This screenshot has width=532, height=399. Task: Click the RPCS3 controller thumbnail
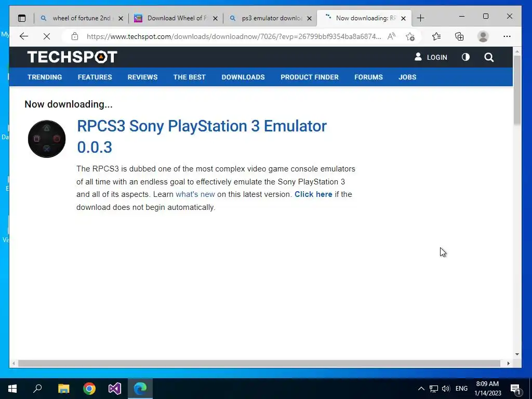point(47,139)
